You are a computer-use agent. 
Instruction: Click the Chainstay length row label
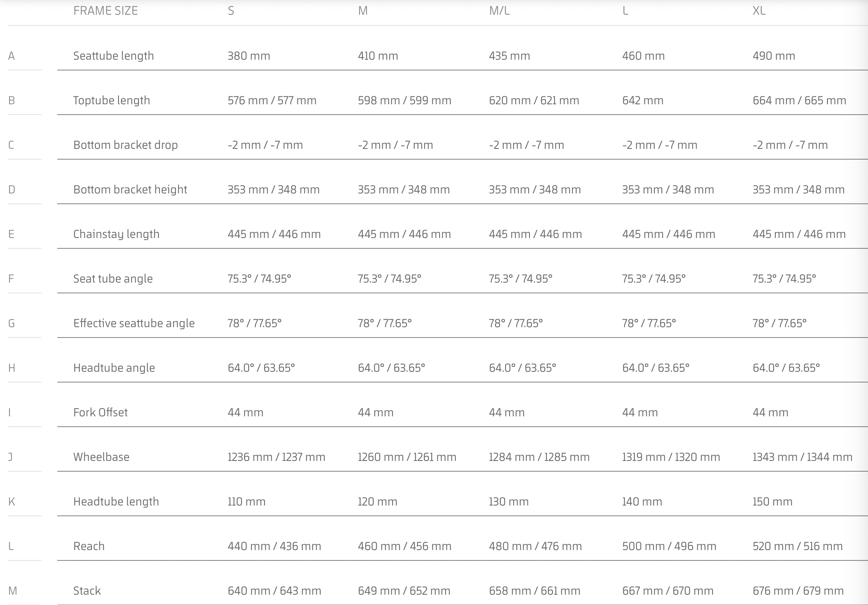[x=116, y=234]
